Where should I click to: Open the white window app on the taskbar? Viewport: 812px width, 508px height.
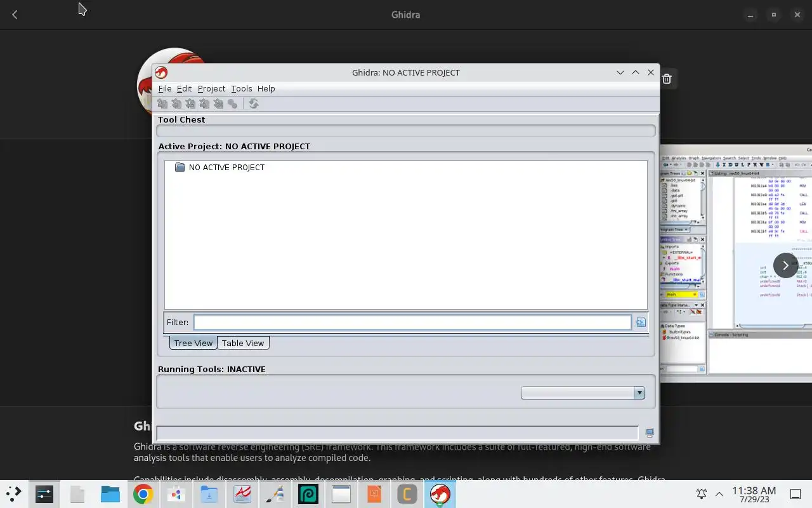pos(341,494)
